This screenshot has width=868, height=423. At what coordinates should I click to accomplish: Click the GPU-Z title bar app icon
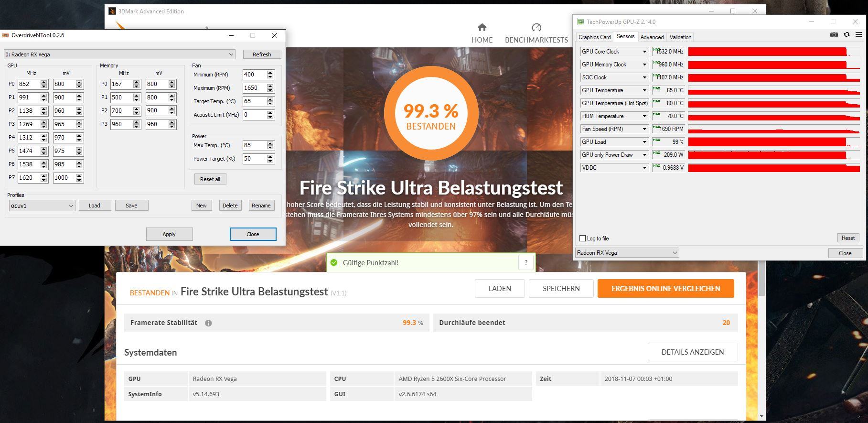point(580,22)
